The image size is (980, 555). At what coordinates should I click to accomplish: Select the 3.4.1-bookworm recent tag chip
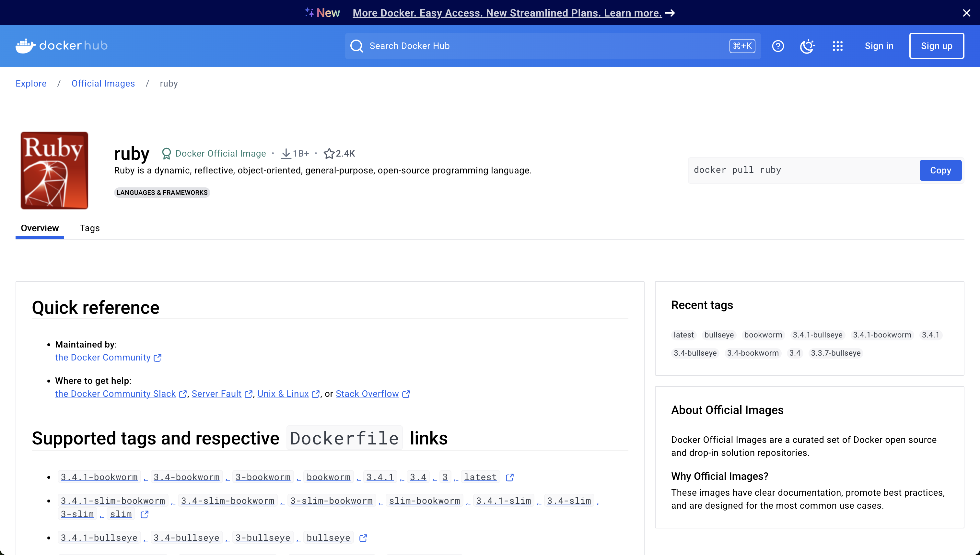[882, 335]
